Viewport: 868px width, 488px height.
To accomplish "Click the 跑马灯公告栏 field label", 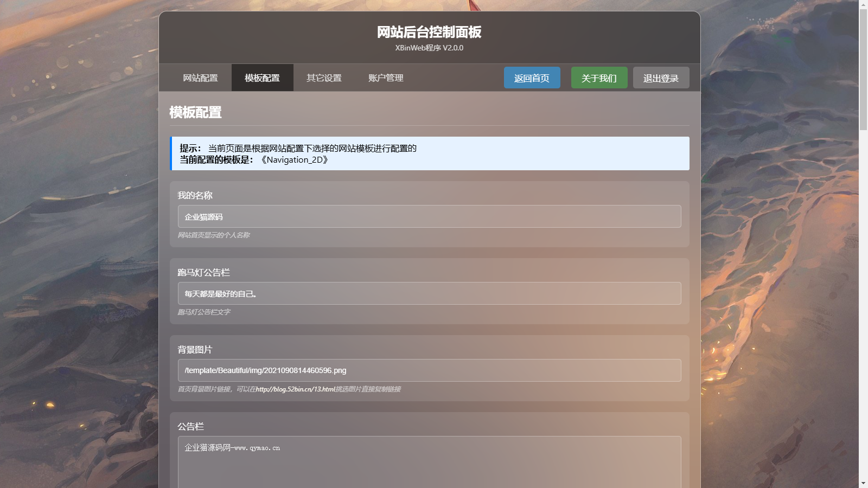I will (203, 272).
